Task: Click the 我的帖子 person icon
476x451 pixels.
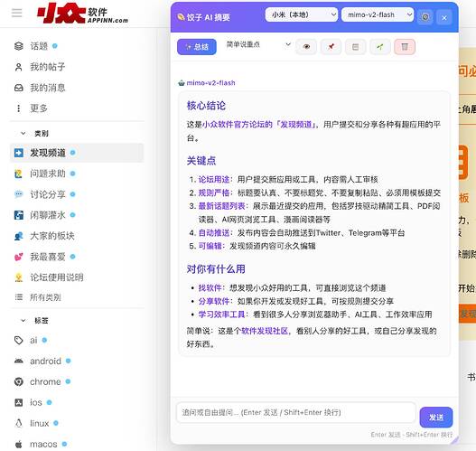Action: coord(19,67)
